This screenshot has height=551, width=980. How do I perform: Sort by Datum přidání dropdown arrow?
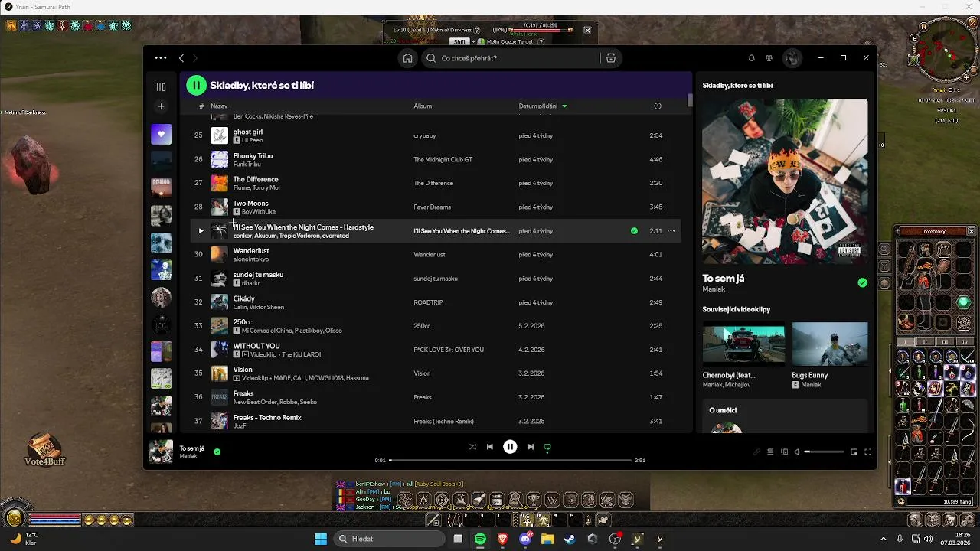[564, 106]
